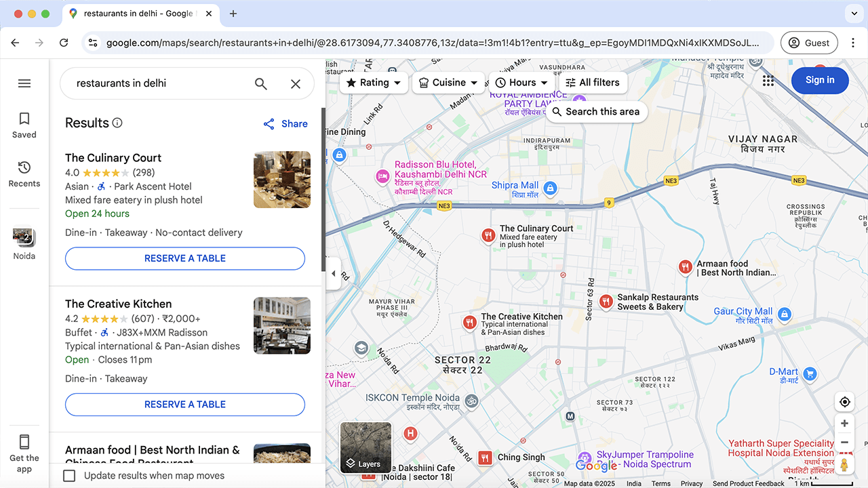Click Shipra Mall shopping pin
Screen dimensions: 868x488
pyautogui.click(x=551, y=188)
